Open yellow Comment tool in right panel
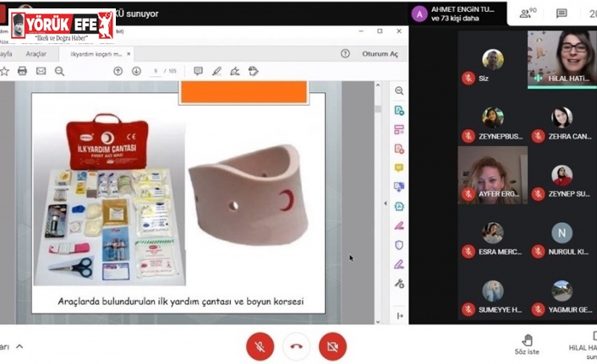 pyautogui.click(x=399, y=168)
